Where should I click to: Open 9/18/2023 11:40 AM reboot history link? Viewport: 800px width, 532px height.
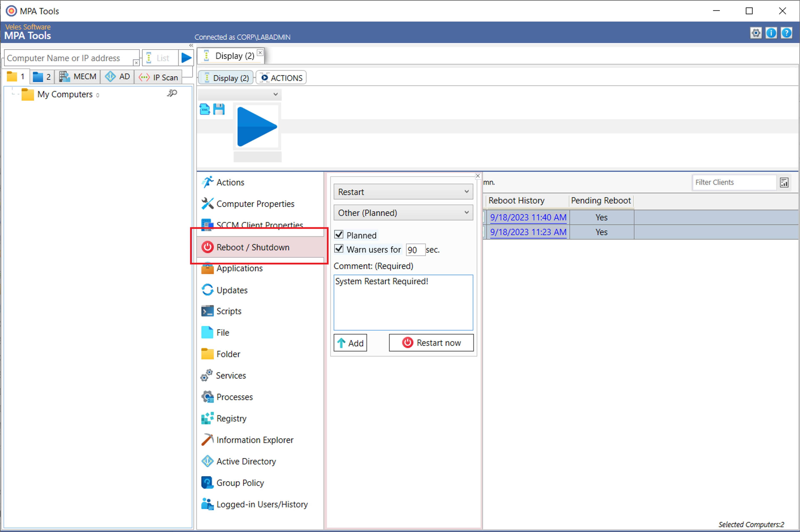(x=528, y=218)
